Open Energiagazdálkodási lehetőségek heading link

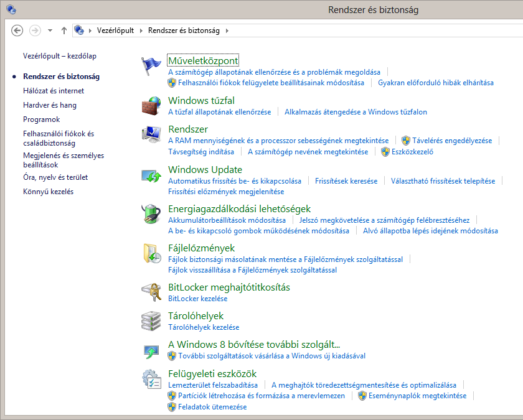[x=240, y=208]
